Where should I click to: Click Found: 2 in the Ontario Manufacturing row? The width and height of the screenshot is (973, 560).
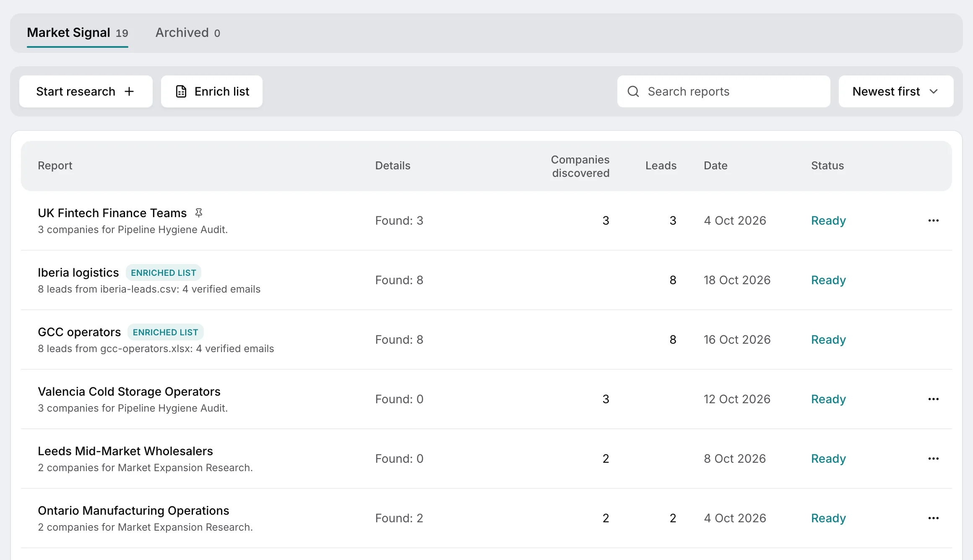pyautogui.click(x=399, y=518)
